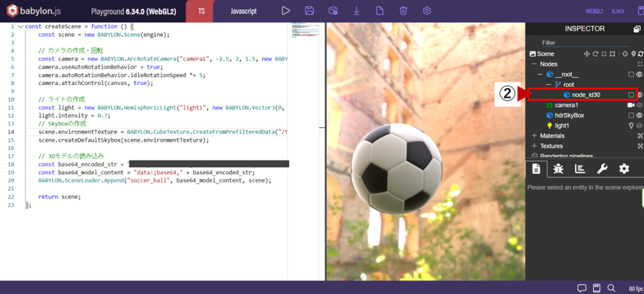Open the Tools wrench icon tab
Viewport: 644px width, 294px height.
602,169
